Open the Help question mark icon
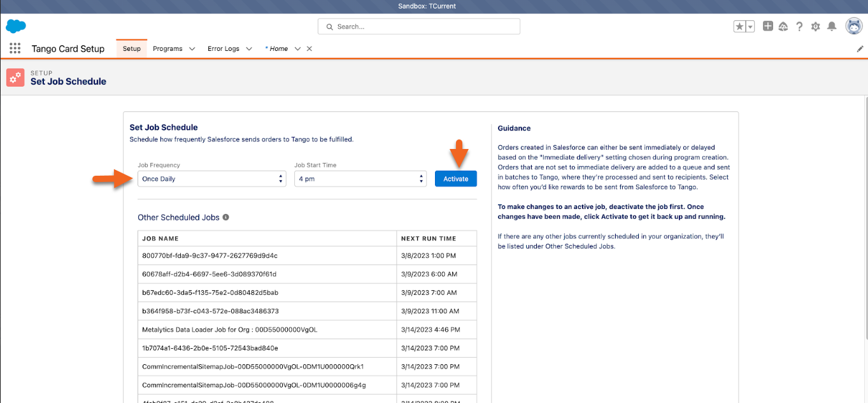The image size is (868, 403). tap(799, 26)
